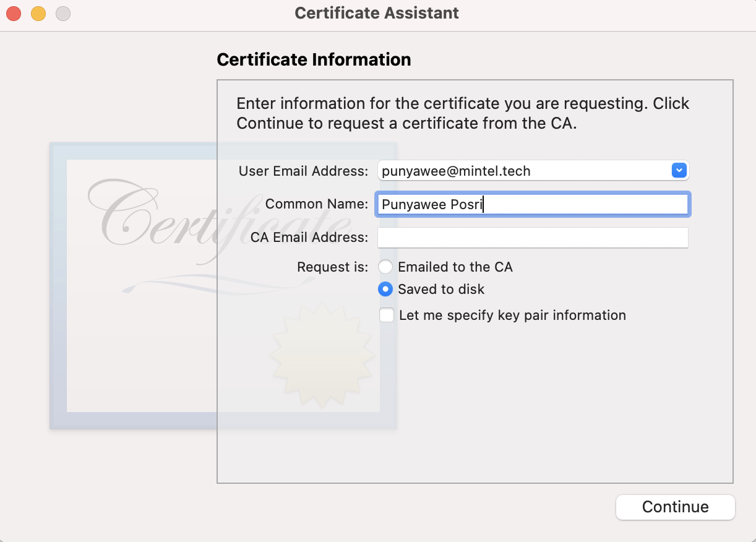Focus the CA Email Address field
The height and width of the screenshot is (542, 756).
tap(533, 238)
